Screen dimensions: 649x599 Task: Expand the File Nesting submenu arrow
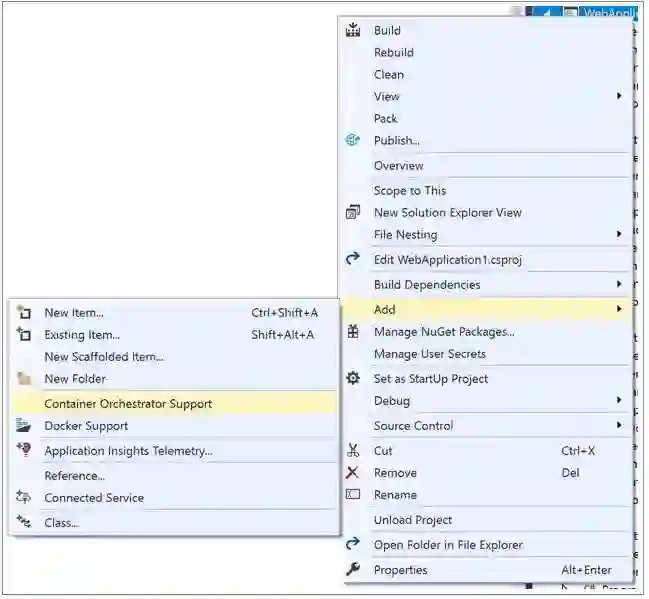619,234
